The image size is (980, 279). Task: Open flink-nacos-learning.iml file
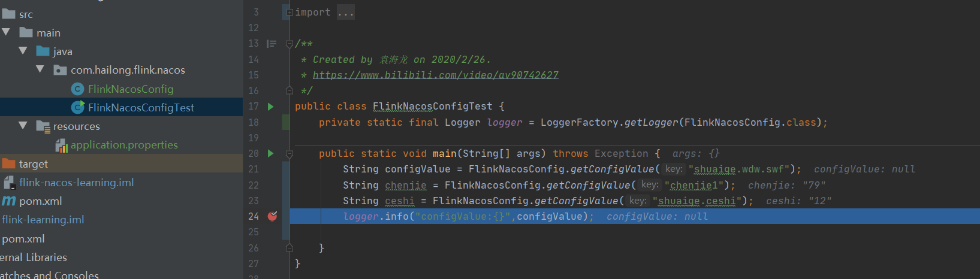(76, 183)
